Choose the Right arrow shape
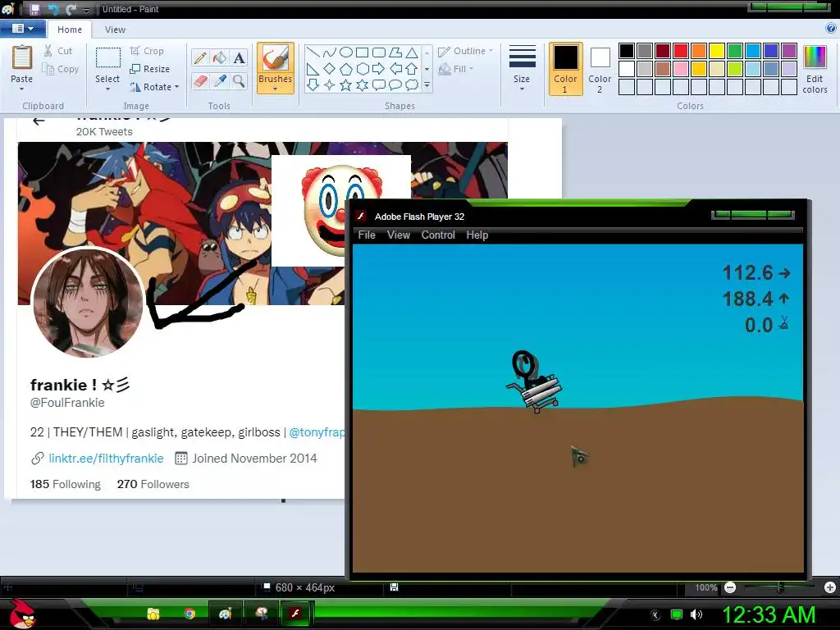Screen dimensions: 840x630 (379, 69)
